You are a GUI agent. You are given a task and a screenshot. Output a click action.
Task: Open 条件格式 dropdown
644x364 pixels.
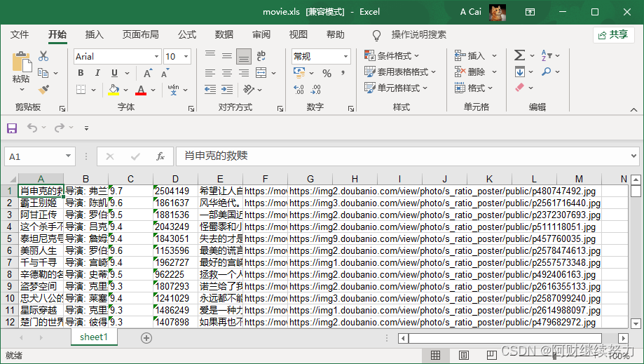coord(392,55)
